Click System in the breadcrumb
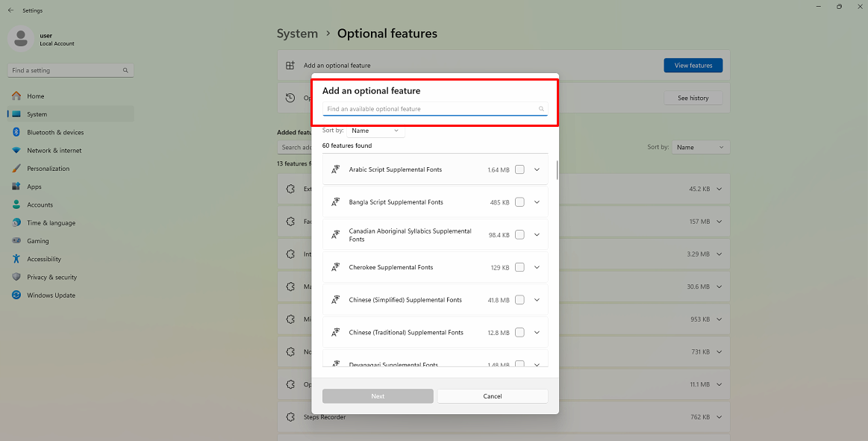Viewport: 868px width, 441px height. pyautogui.click(x=297, y=33)
